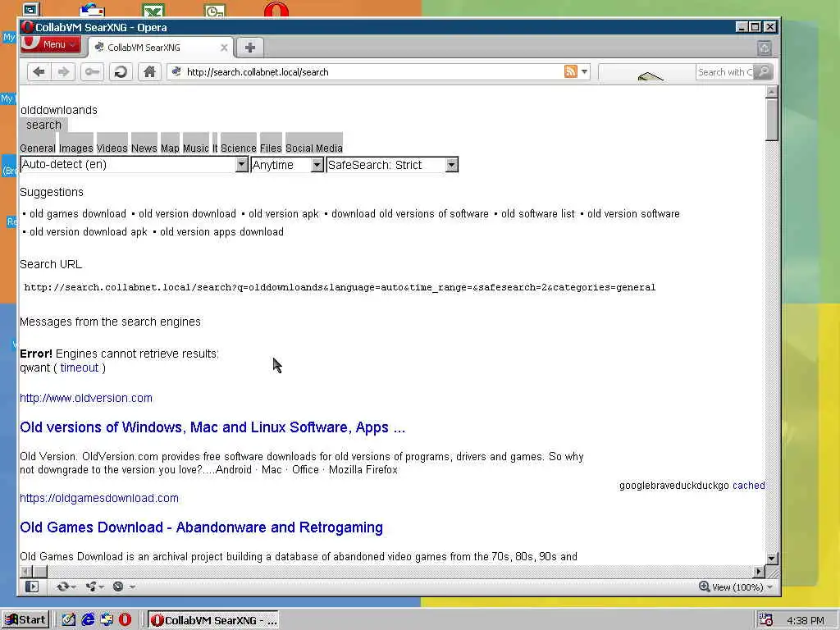Open the Opera Link sync status icon
Screen dimensions: 840x630
(66, 587)
